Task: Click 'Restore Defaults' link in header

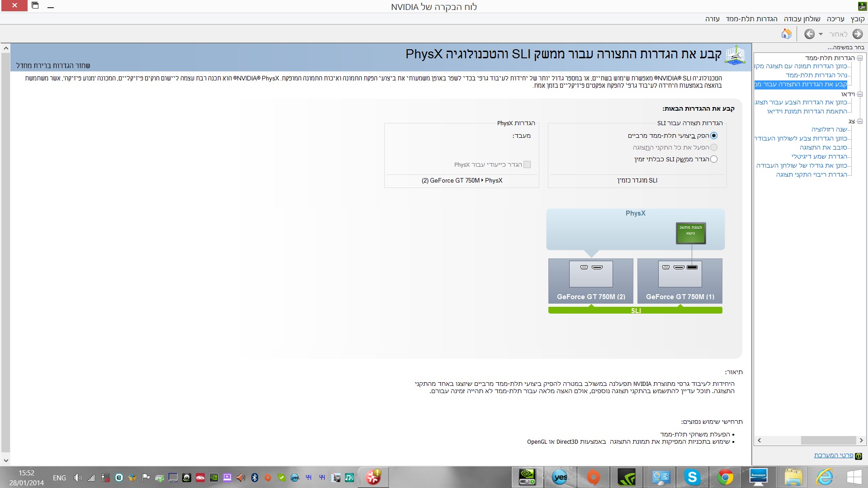Action: [53, 66]
